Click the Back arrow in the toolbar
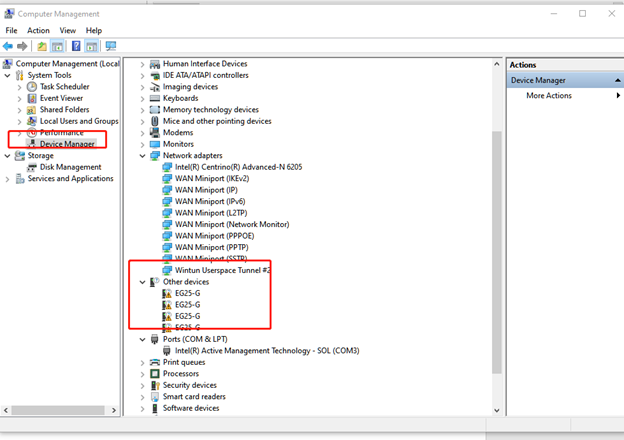The height and width of the screenshot is (440, 624). (8, 46)
